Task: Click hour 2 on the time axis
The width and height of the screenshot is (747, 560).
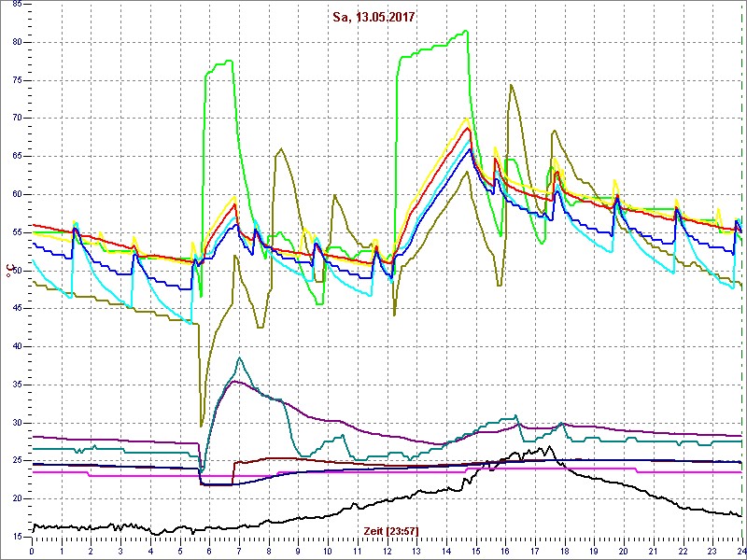Action: 91,551
